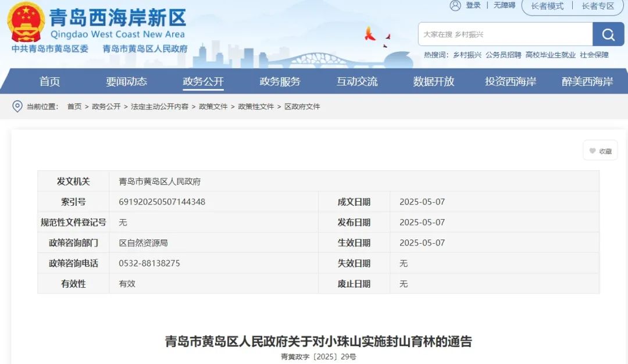This screenshot has width=628, height=364.
Task: Click the 发布日期 value 2025-05-07
Action: tap(422, 222)
